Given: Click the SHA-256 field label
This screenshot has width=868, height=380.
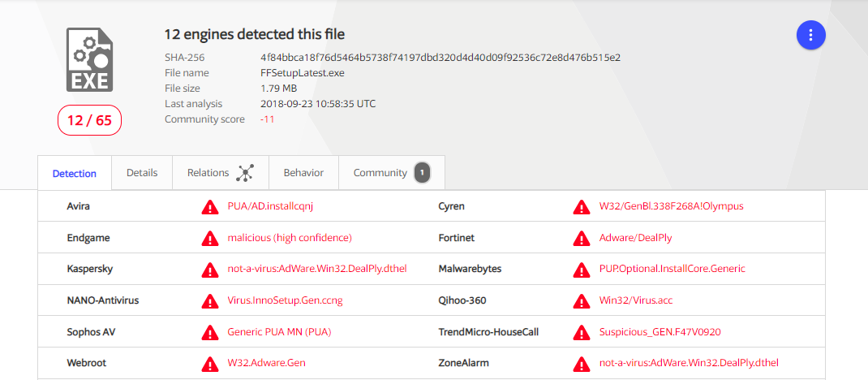Looking at the screenshot, I should point(184,57).
